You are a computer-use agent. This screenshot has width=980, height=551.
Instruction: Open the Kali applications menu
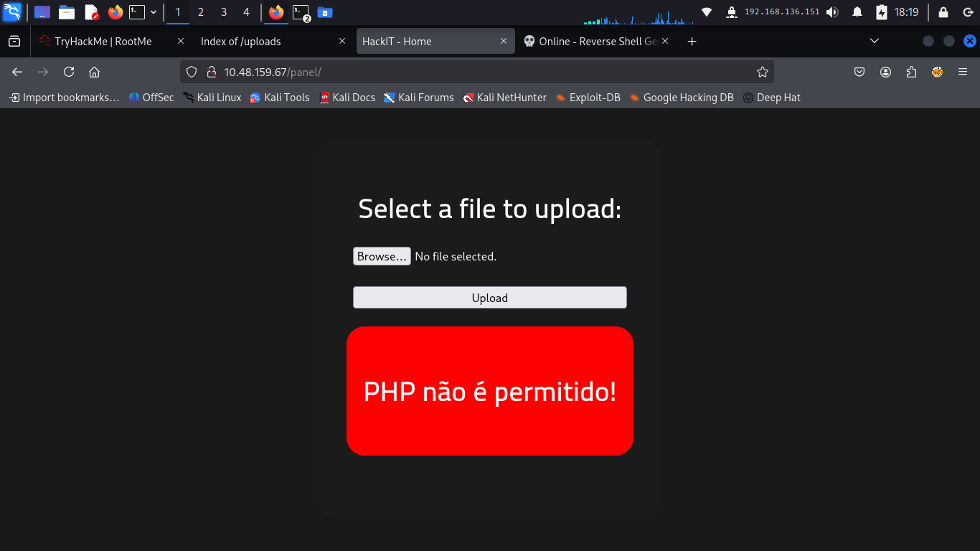pyautogui.click(x=12, y=11)
